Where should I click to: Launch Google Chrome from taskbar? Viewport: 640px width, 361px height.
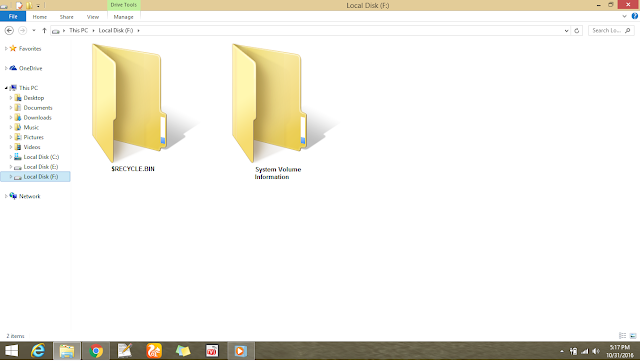tap(96, 351)
